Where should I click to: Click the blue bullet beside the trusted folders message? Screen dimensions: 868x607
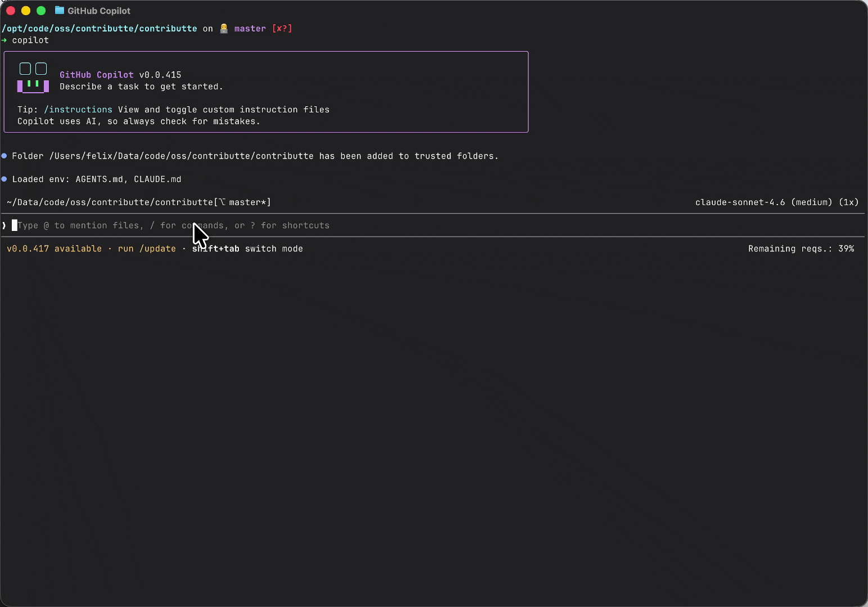(4, 156)
